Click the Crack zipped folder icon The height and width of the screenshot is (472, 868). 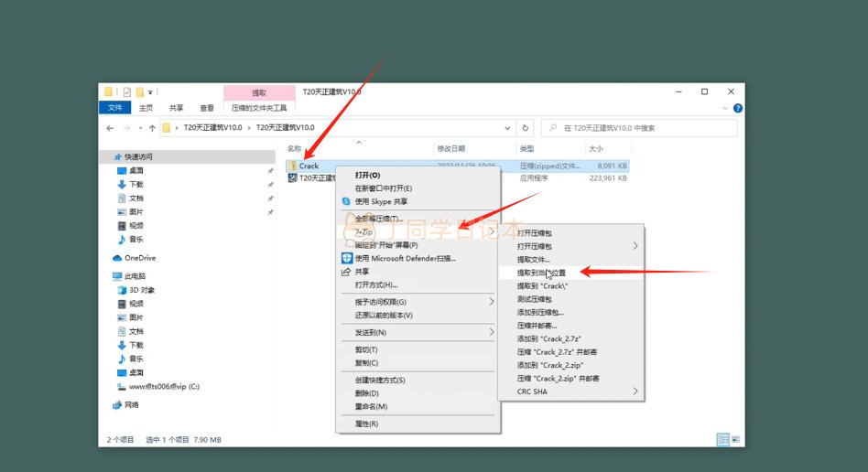(x=292, y=166)
